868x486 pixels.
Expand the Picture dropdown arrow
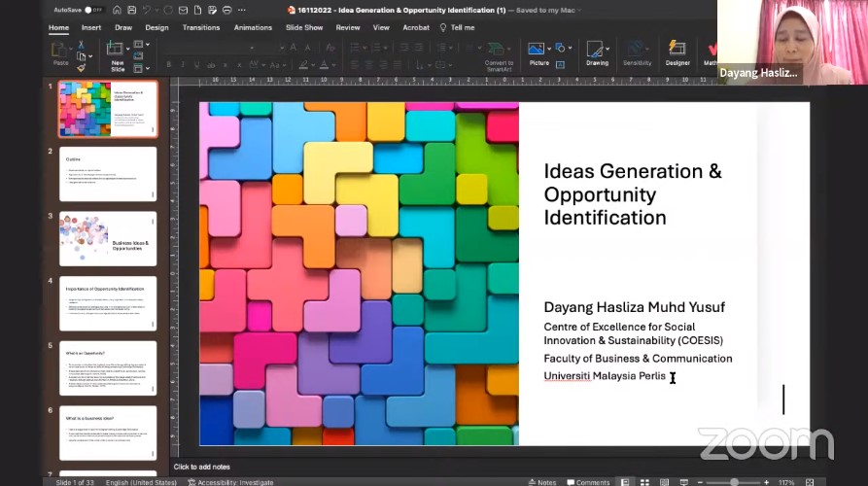tap(549, 49)
